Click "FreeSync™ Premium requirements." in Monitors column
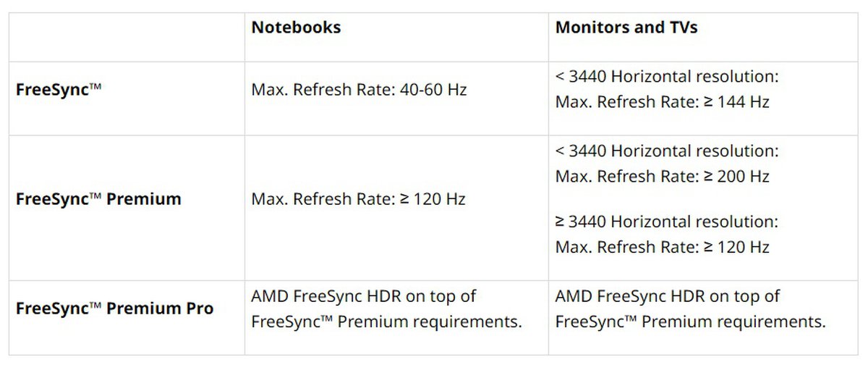The height and width of the screenshot is (365, 868). click(x=690, y=322)
